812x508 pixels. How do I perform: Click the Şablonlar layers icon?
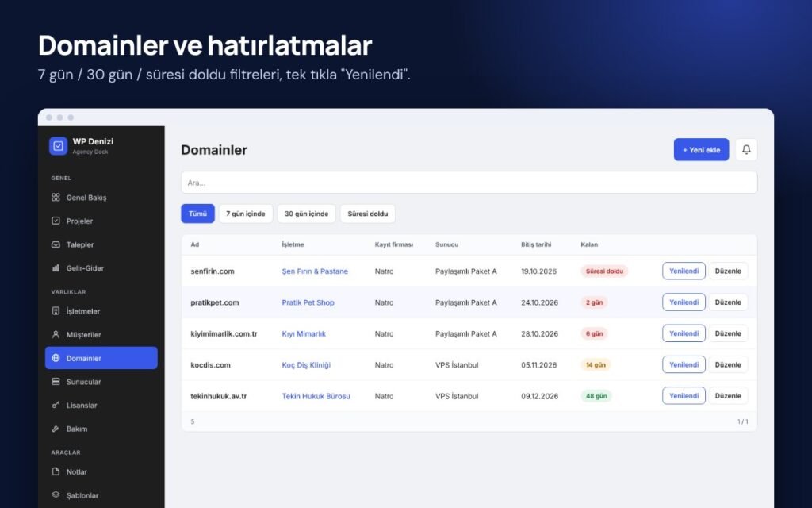[x=56, y=495]
